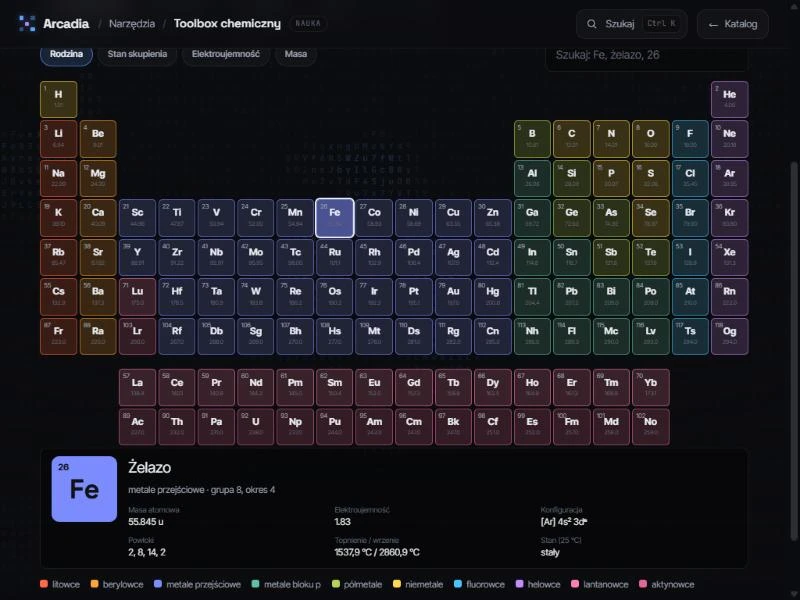Select lutetium Lu element tile
The image size is (800, 600).
click(137, 297)
